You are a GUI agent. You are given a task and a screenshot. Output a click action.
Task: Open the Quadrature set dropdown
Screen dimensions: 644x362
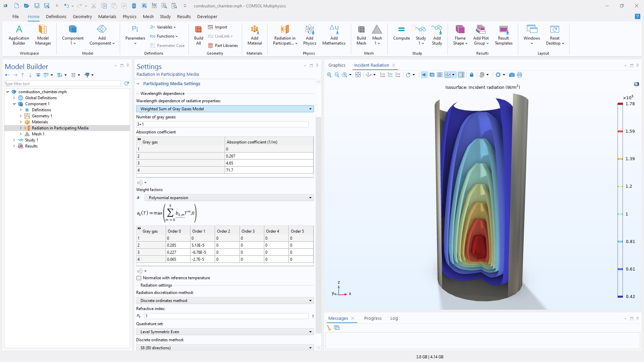(x=225, y=332)
